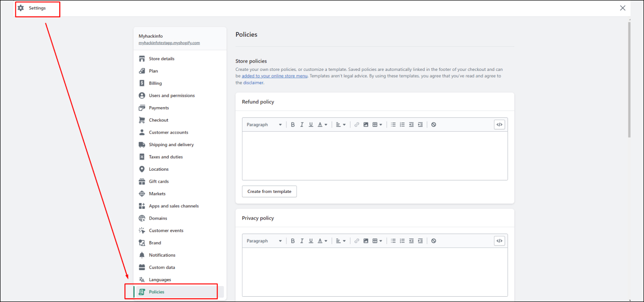Click the Custom data icon
This screenshot has width=644, height=302.
(142, 267)
